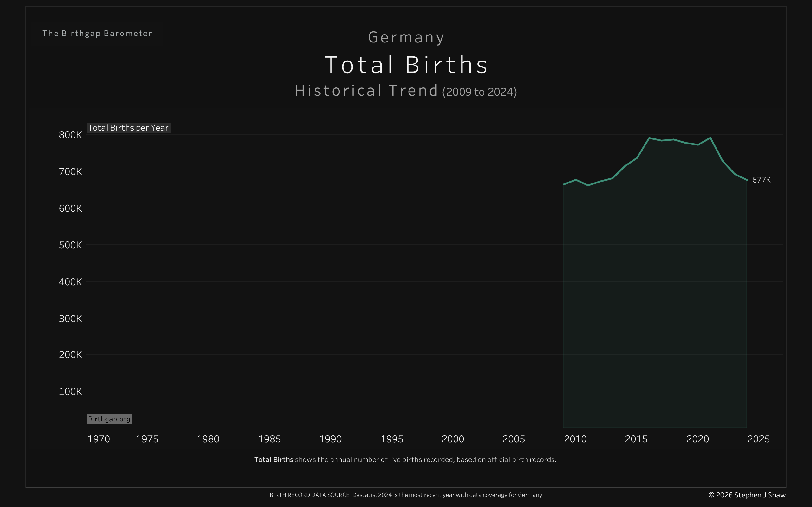Image resolution: width=812 pixels, height=507 pixels.
Task: Click the 1970 x-axis tick label
Action: (x=99, y=439)
